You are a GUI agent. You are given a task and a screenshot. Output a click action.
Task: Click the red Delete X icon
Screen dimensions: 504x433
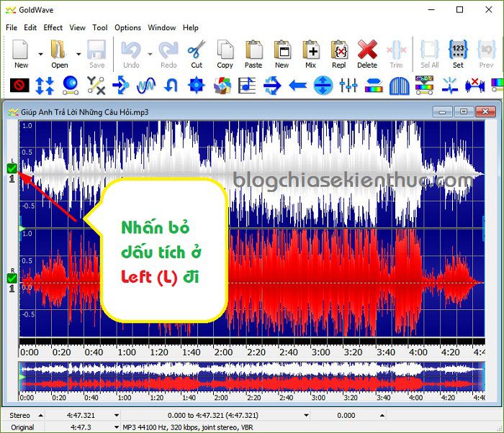[367, 50]
